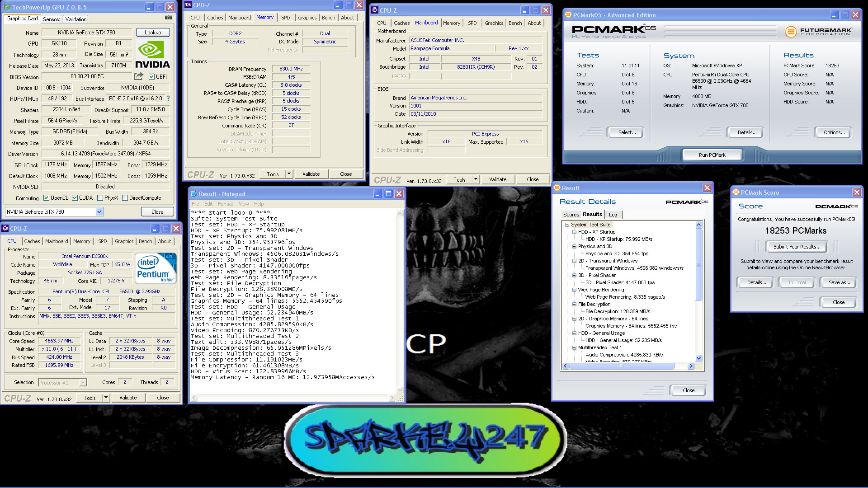The image size is (868, 488).
Task: Enable the DirectCompute checkbox
Action: (125, 198)
